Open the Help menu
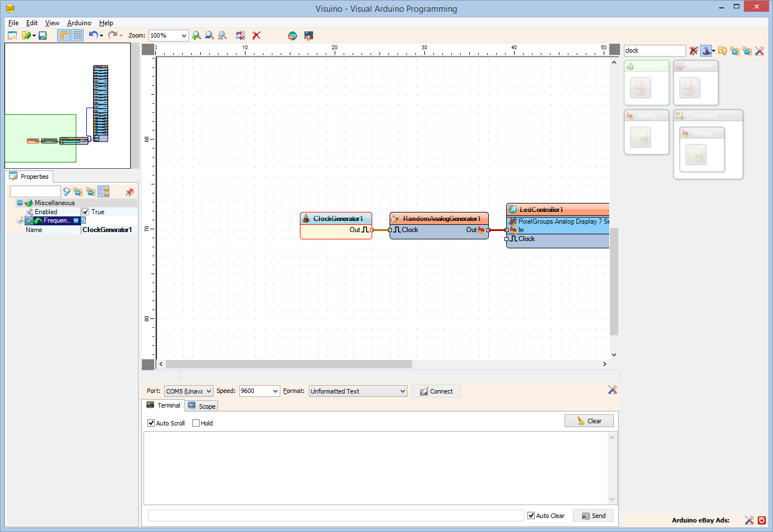Screen dimensions: 773x532 pyautogui.click(x=106, y=23)
